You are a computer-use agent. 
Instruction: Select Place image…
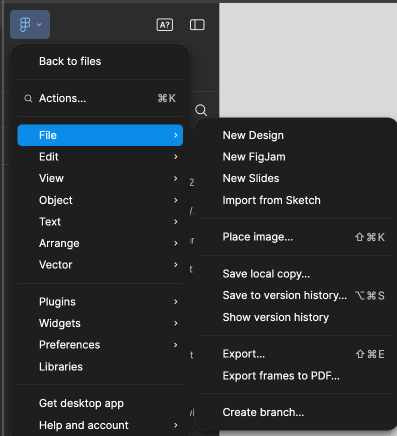point(296,237)
